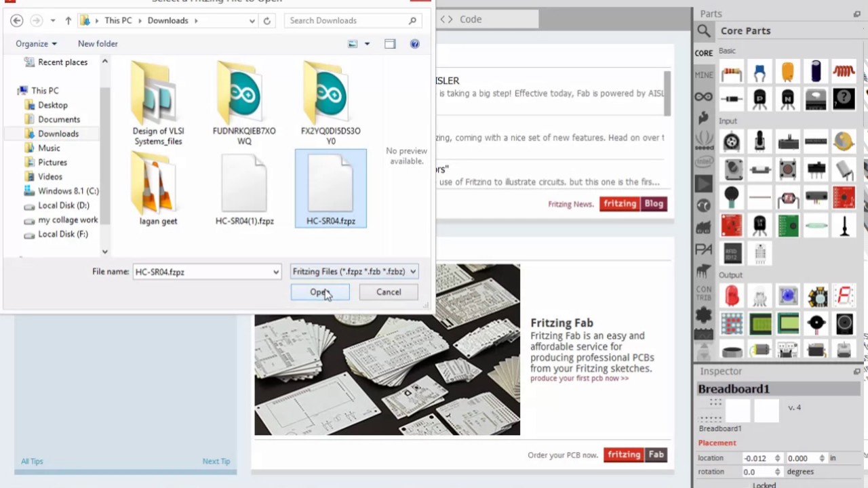Cancel the file open dialog
Viewport: 868px width, 488px height.
(389, 292)
